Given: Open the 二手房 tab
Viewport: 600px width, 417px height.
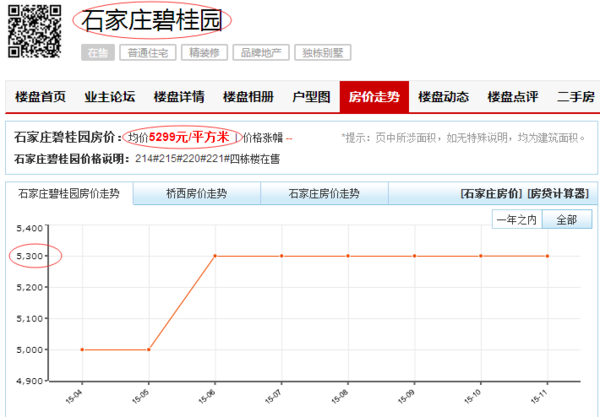Looking at the screenshot, I should coord(576,97).
